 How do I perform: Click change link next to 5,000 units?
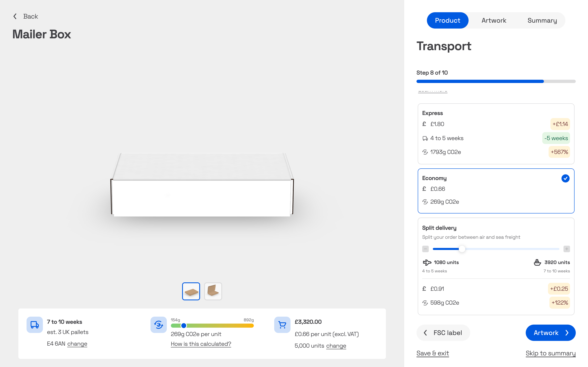coord(336,346)
